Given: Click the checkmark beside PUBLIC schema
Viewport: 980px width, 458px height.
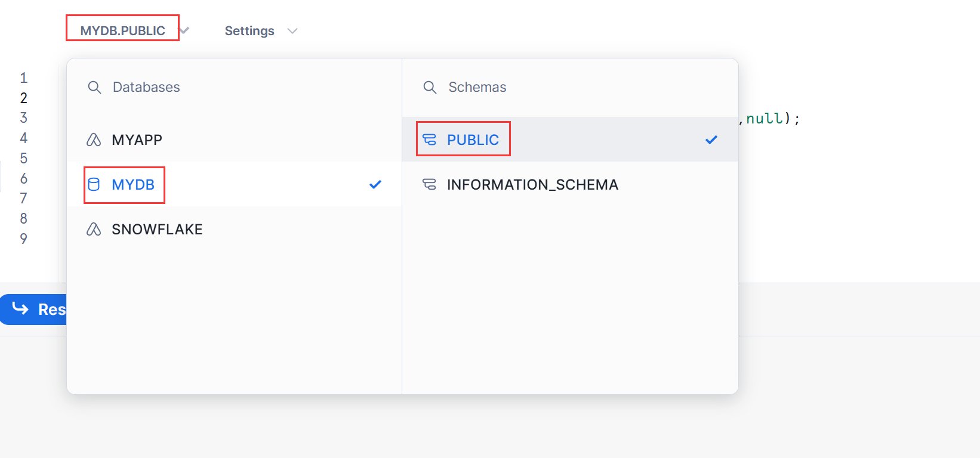Looking at the screenshot, I should 711,140.
